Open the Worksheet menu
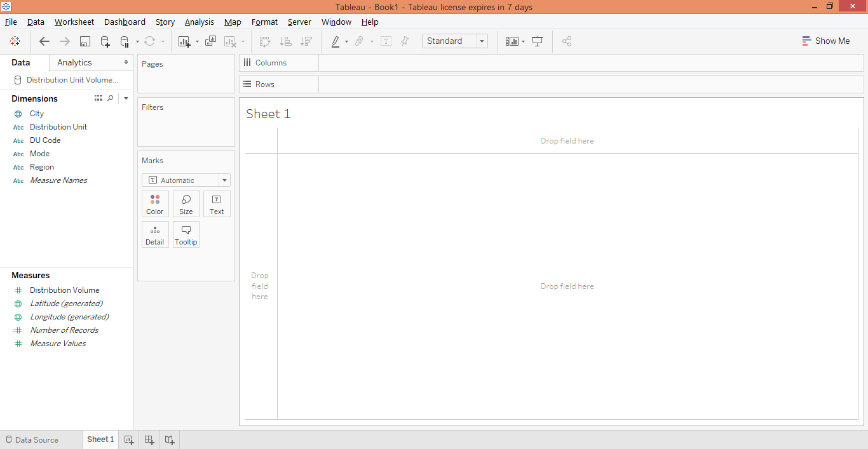The width and height of the screenshot is (868, 449). (74, 22)
